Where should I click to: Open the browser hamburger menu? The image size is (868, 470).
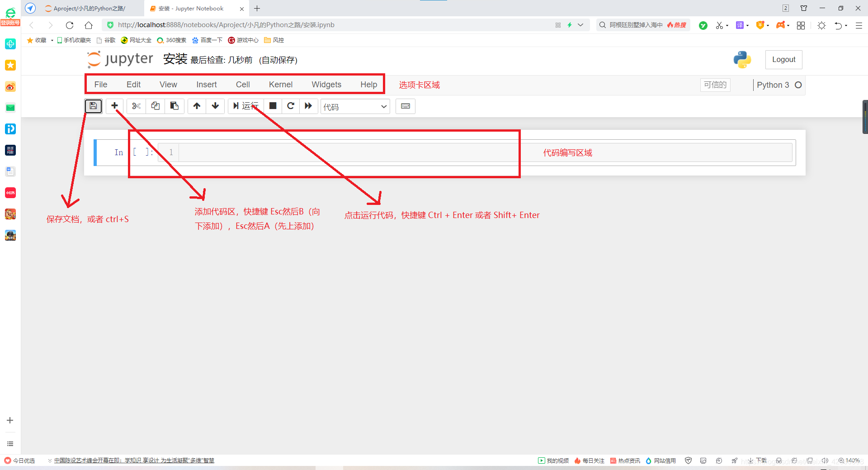(x=859, y=25)
